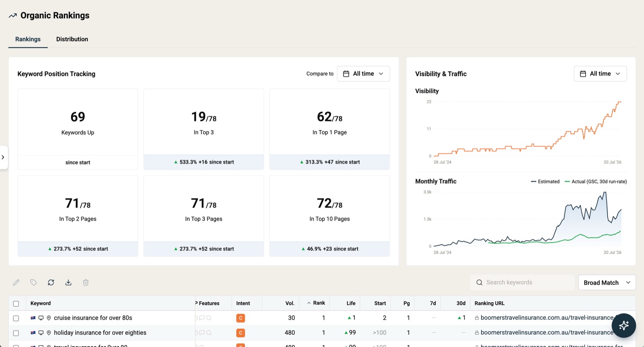Check the holiday insurance for over eighties row
644x347 pixels.
click(x=16, y=333)
